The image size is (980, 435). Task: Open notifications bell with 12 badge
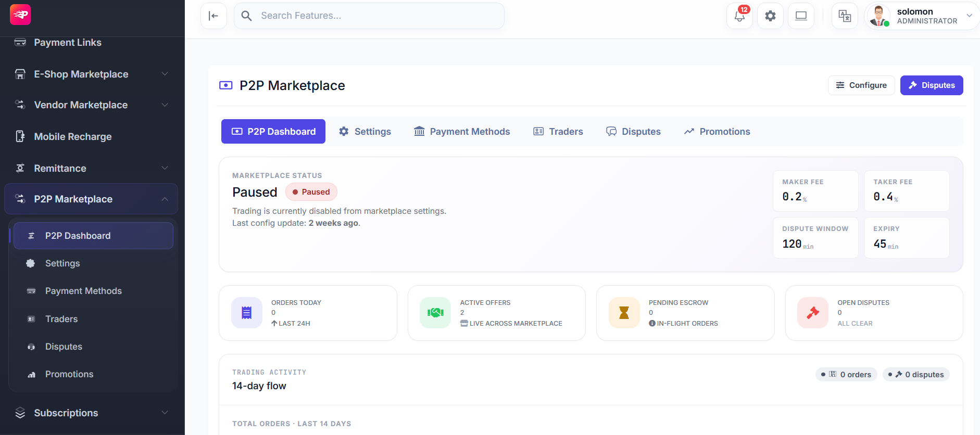[739, 16]
